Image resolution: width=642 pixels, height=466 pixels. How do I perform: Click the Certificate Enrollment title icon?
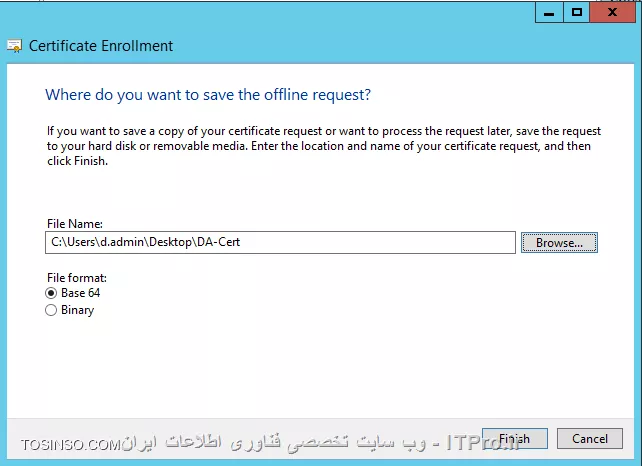coord(14,46)
